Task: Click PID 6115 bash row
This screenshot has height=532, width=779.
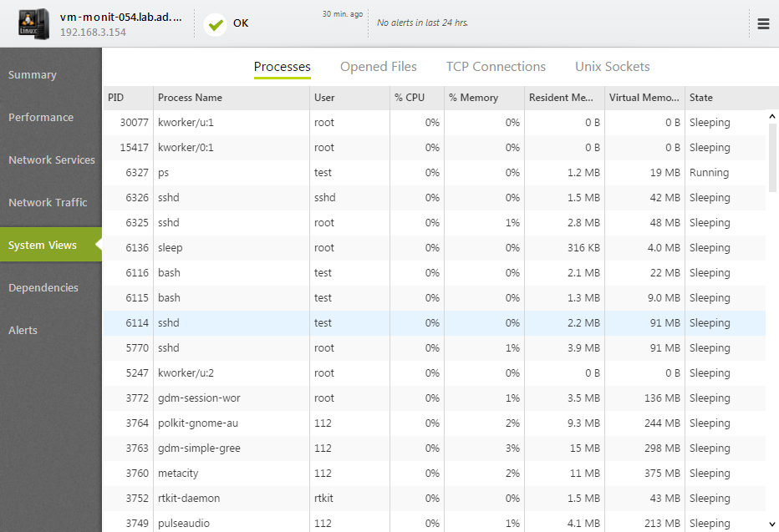Action: tap(434, 298)
